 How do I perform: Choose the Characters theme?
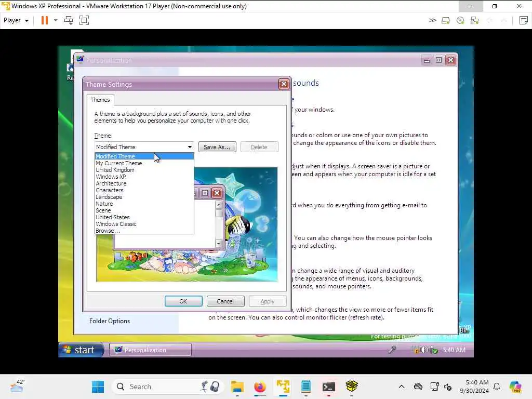[144, 190]
